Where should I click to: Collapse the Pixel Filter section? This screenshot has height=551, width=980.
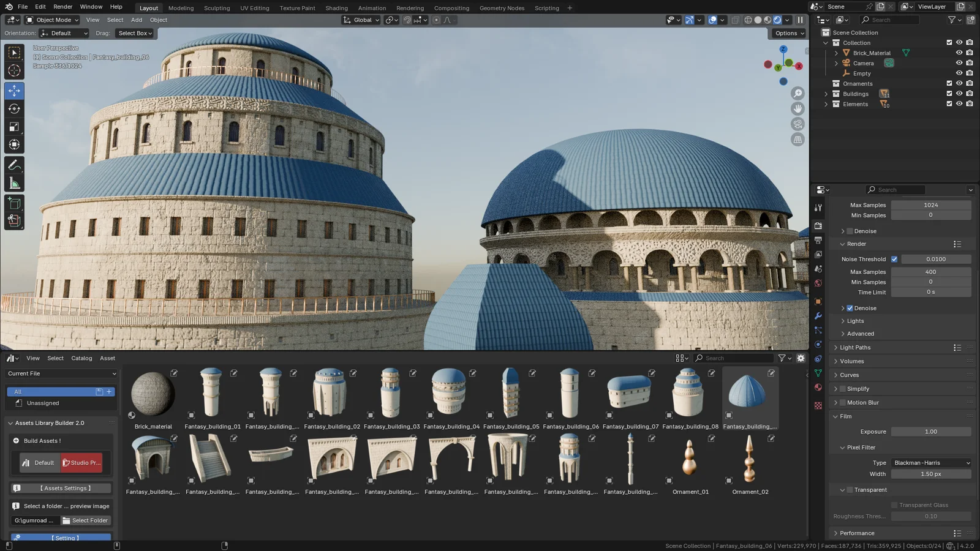(843, 448)
